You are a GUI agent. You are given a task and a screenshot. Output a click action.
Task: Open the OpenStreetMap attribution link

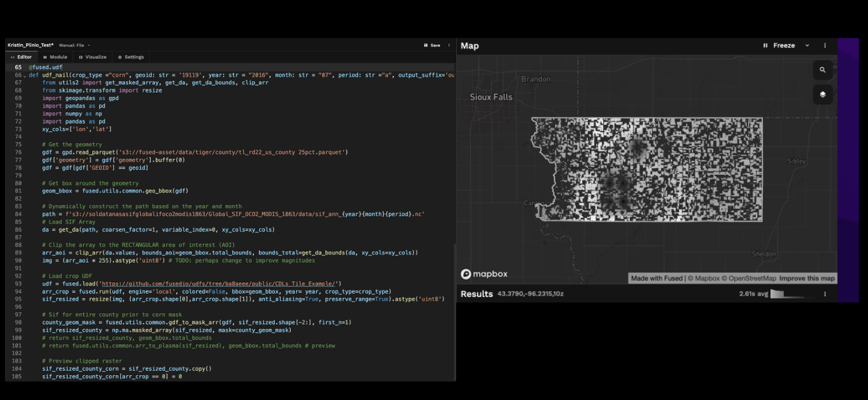pos(751,278)
